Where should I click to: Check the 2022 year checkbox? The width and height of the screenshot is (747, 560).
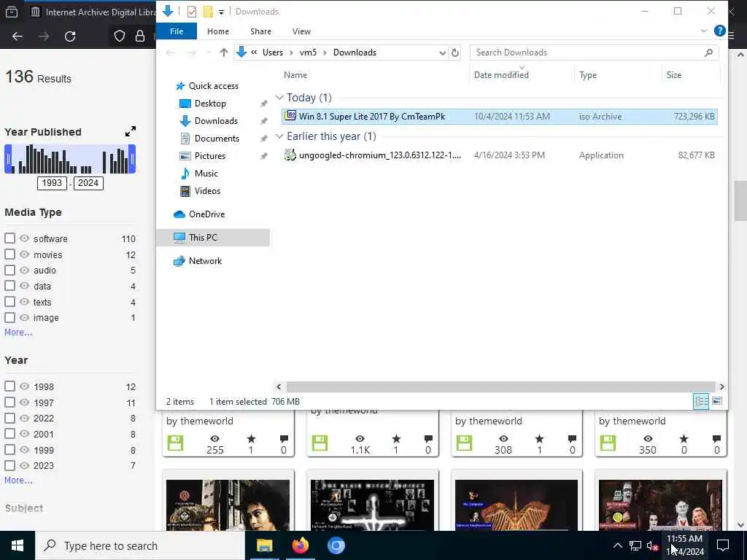point(9,418)
